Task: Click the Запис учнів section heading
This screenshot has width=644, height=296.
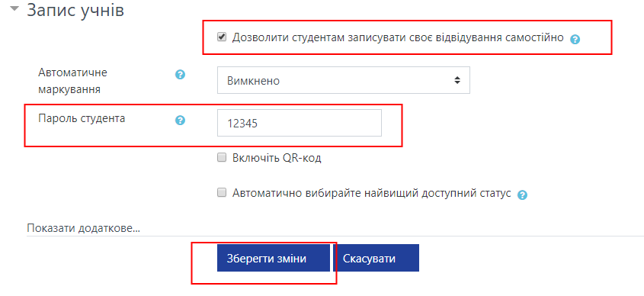Action: coord(75,10)
